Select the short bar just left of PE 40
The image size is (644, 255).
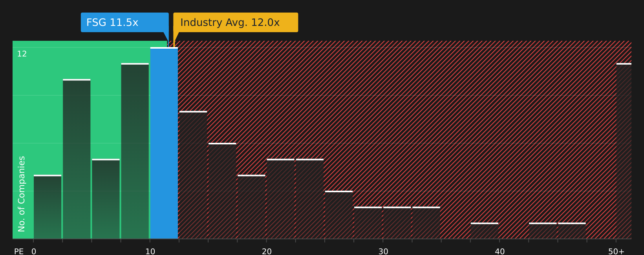[x=485, y=231]
